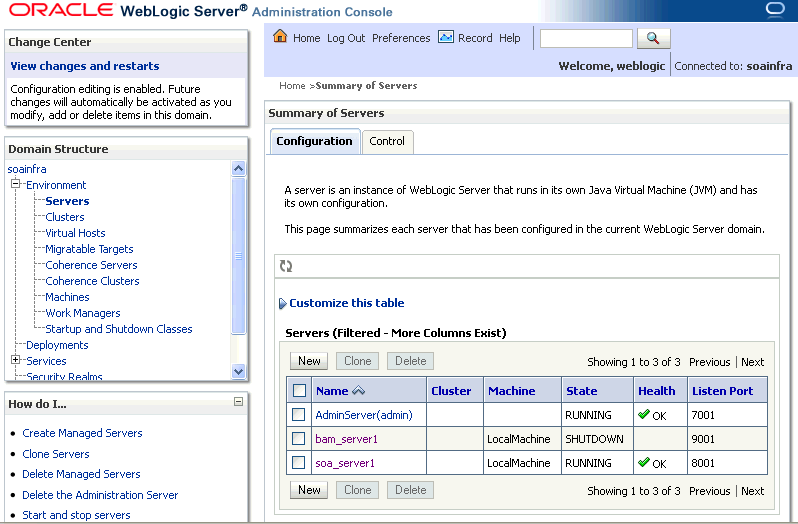Click the bottom Next pagination link
Viewport: 798px width, 524px height.
tap(753, 491)
